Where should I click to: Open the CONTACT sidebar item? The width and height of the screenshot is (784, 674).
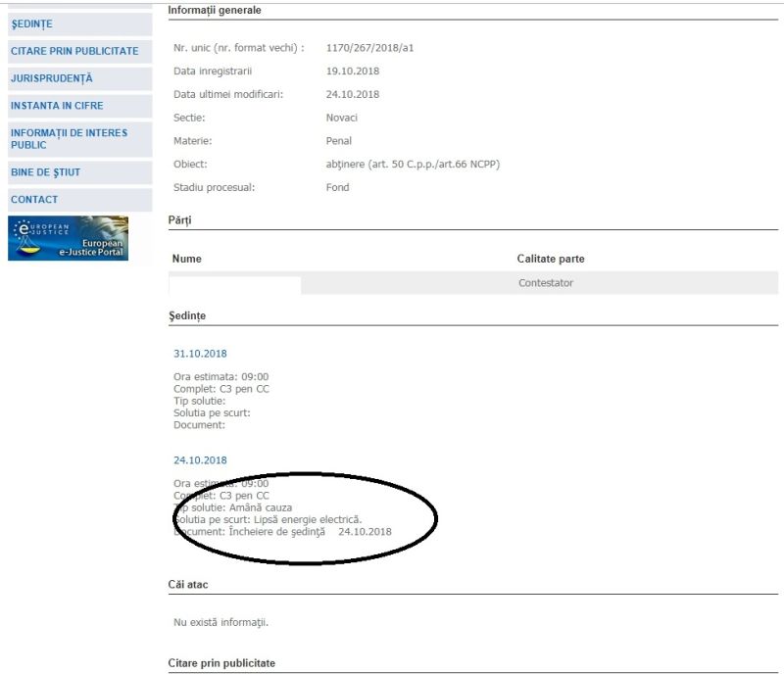pyautogui.click(x=34, y=200)
